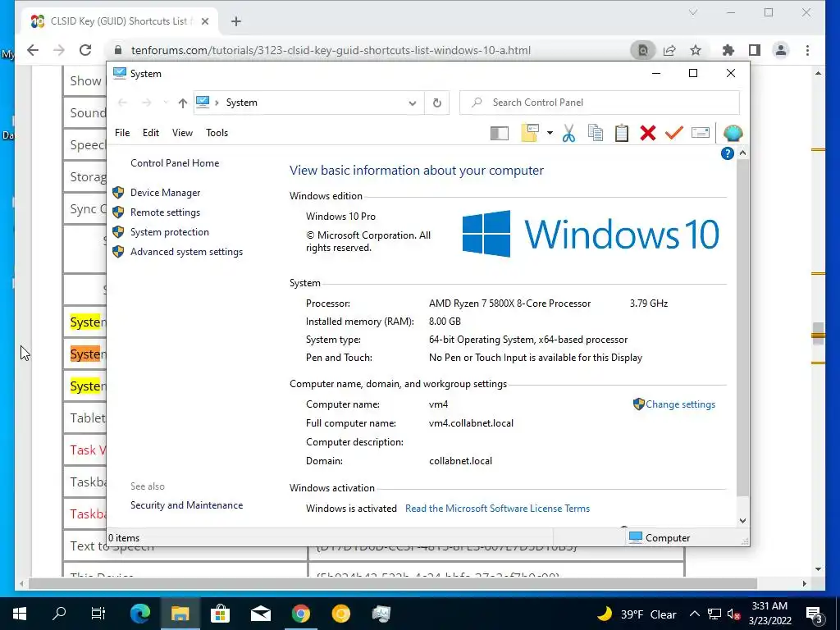Close the CLSID Key tab
The image size is (840, 630).
click(x=204, y=21)
